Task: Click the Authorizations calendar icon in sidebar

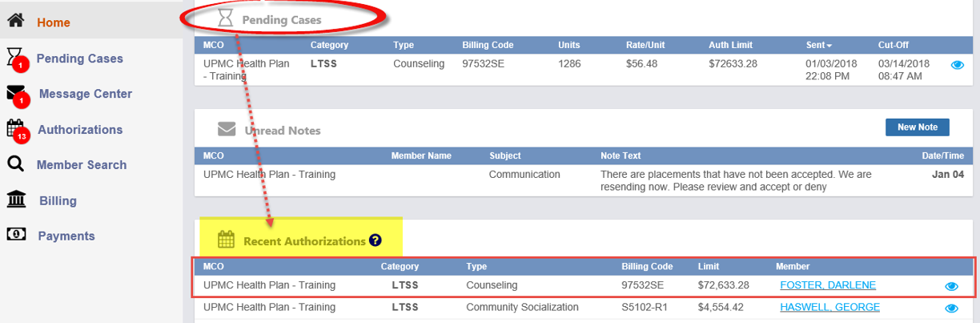Action: [x=15, y=128]
